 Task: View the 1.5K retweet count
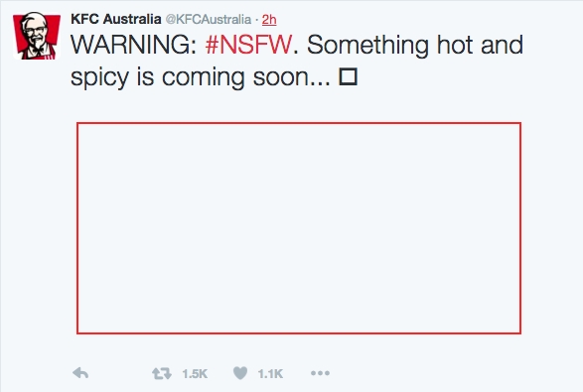tap(195, 373)
